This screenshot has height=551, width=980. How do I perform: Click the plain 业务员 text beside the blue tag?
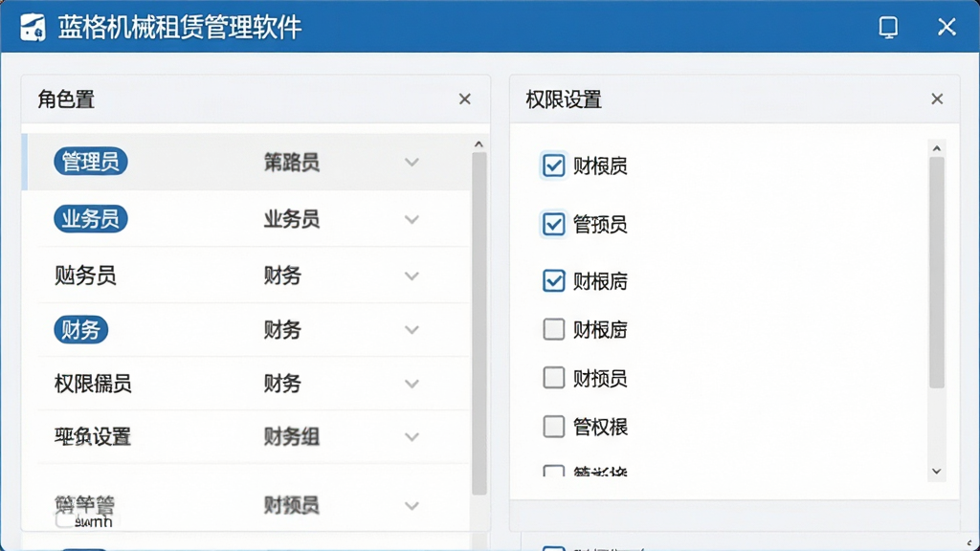[x=292, y=219]
